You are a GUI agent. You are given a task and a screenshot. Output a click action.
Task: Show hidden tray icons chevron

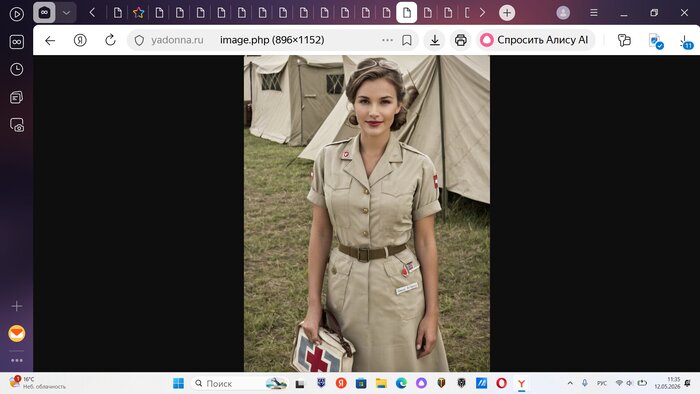pos(570,383)
